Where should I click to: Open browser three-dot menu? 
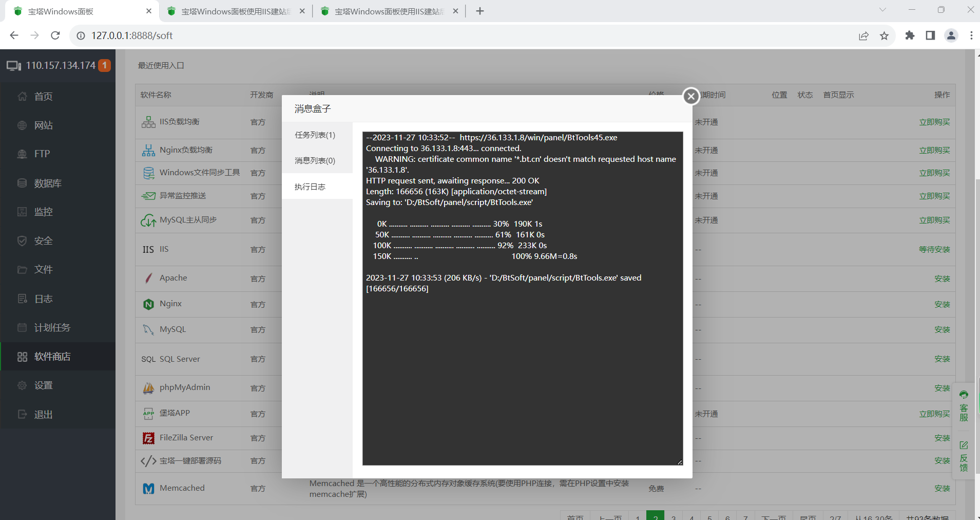click(971, 35)
